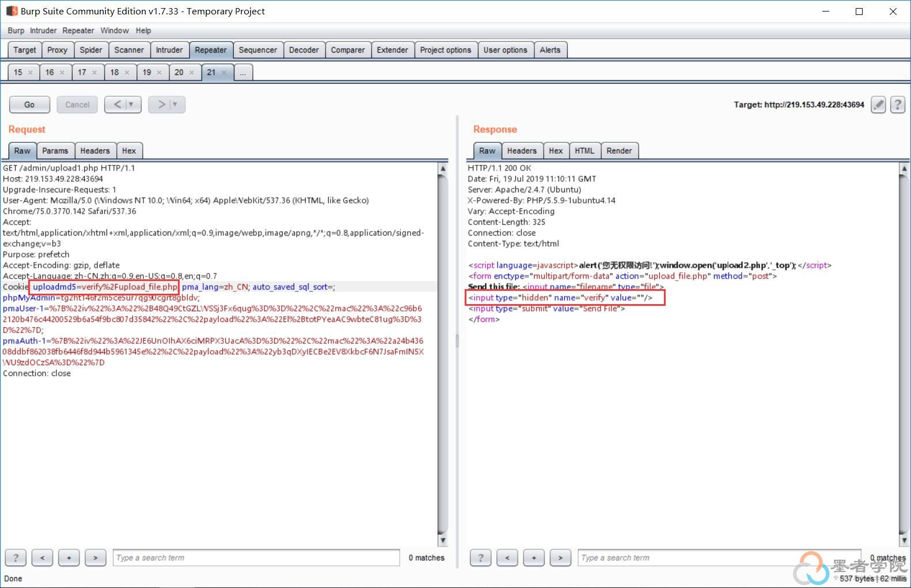Open the Window menu
The image size is (911, 588).
pyautogui.click(x=115, y=31)
